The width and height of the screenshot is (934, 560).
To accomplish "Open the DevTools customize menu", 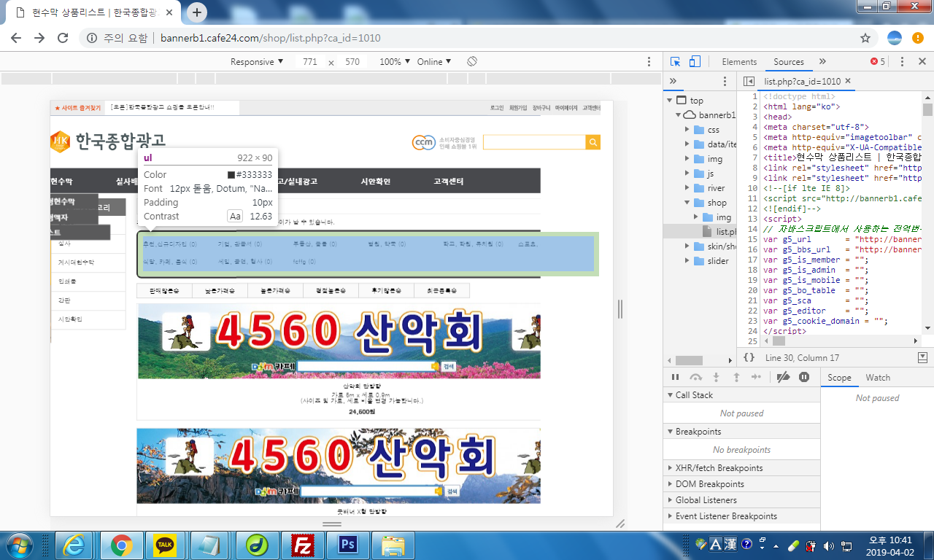I will [x=902, y=62].
